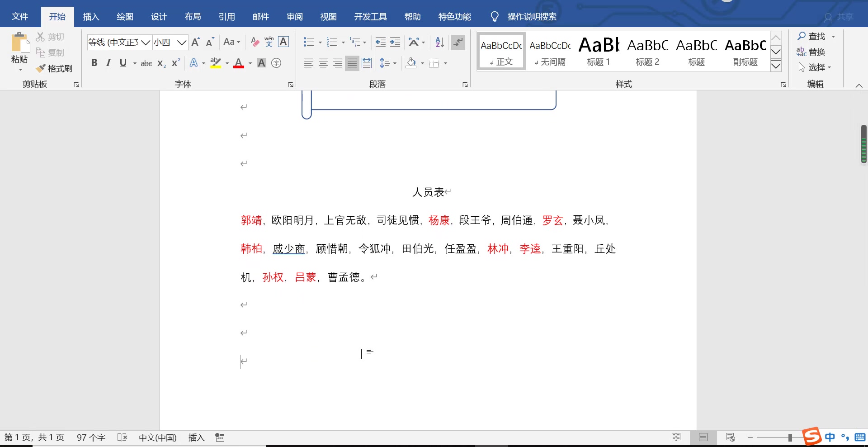Viewport: 868px width, 447px height.
Task: Toggle show/hide paragraph marks
Action: click(x=458, y=42)
